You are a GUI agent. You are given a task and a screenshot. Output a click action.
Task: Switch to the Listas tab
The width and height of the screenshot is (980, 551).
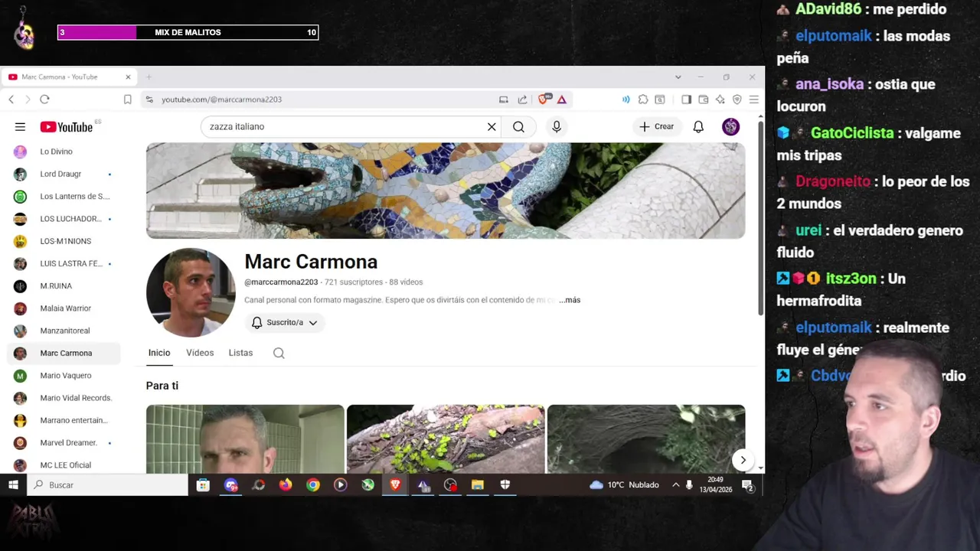(240, 353)
